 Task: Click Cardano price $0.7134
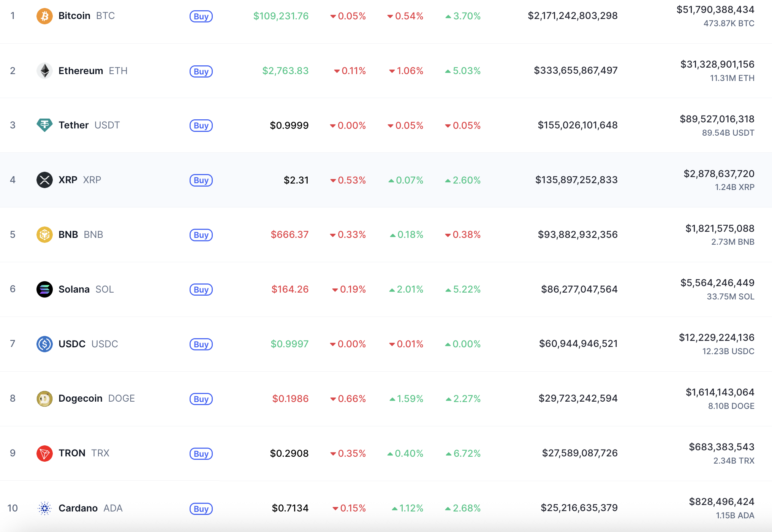(290, 508)
